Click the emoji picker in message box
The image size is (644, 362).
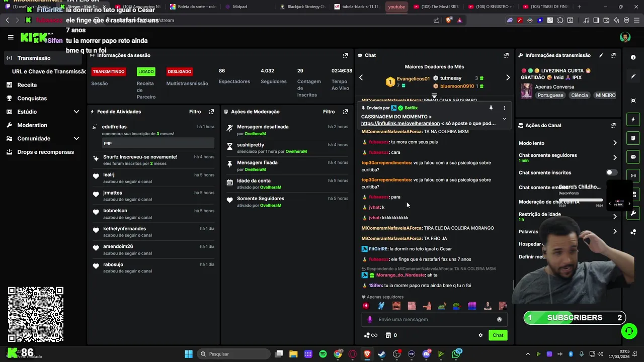point(499,319)
